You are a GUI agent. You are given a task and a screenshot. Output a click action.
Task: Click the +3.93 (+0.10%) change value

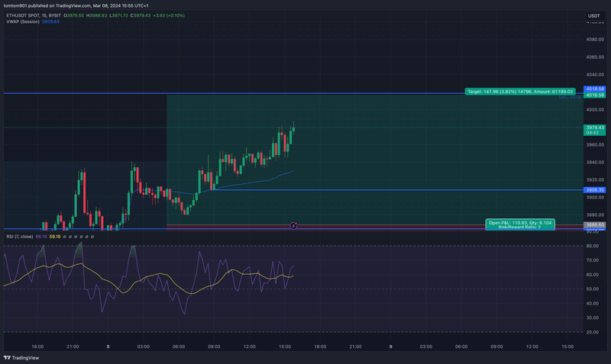coord(169,15)
